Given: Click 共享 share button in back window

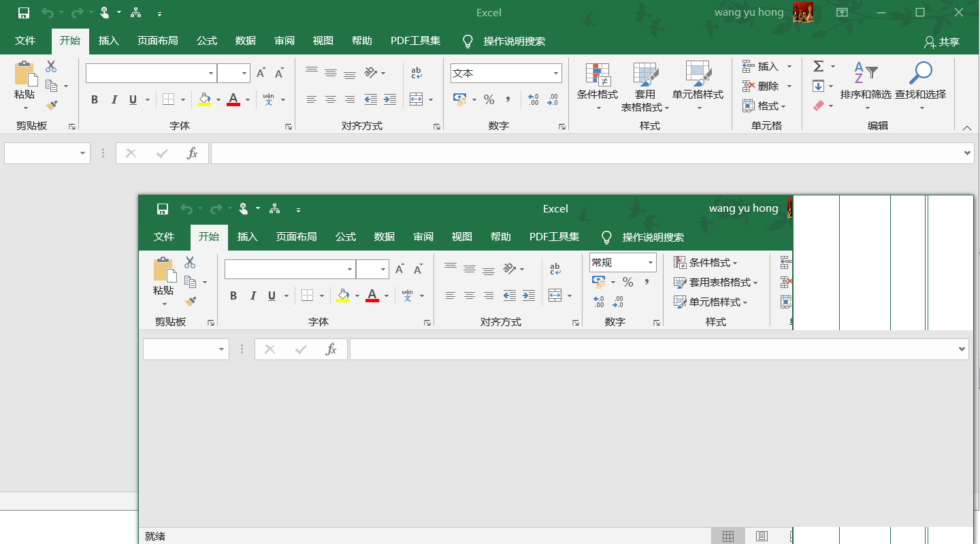Looking at the screenshot, I should [942, 42].
